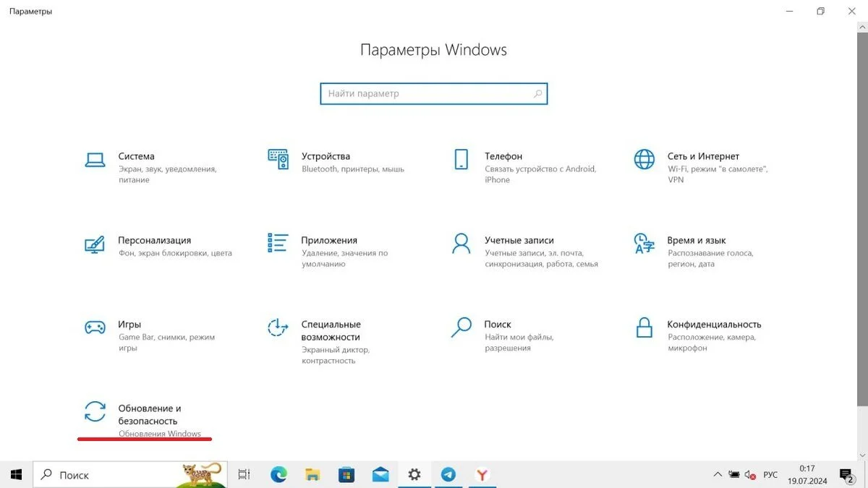
Task: Click 'Связать устройство с Android, iPhone' text
Action: coord(540,174)
